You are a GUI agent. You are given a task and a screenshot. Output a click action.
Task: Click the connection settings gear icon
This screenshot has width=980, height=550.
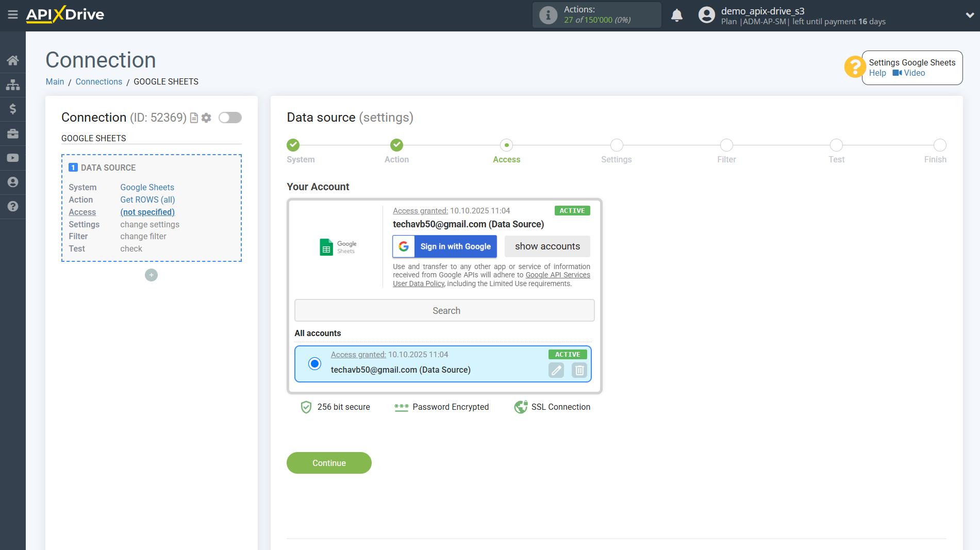point(206,118)
